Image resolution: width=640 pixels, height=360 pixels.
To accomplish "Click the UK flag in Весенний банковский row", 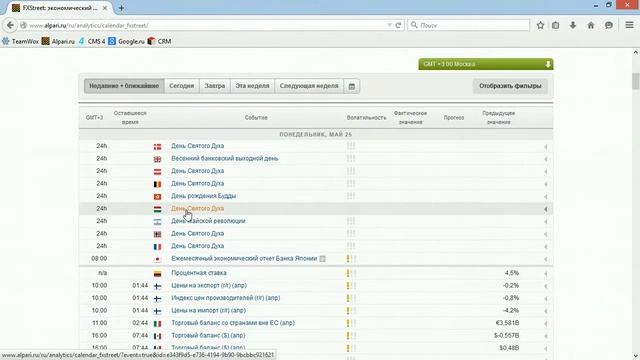I will click(x=157, y=159).
